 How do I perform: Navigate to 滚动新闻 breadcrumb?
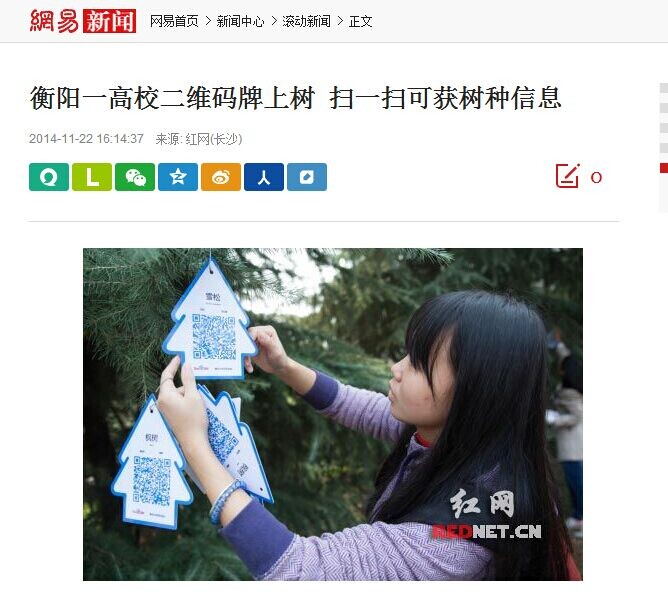pos(306,21)
